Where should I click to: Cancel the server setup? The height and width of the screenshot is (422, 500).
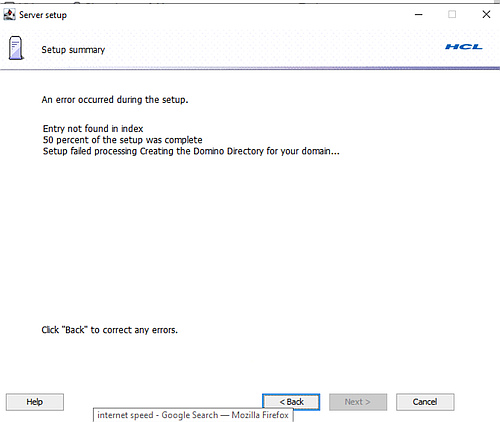[x=425, y=402]
